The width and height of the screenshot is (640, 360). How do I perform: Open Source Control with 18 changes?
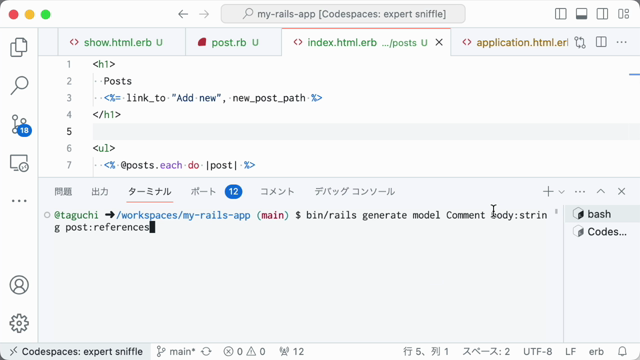click(20, 125)
